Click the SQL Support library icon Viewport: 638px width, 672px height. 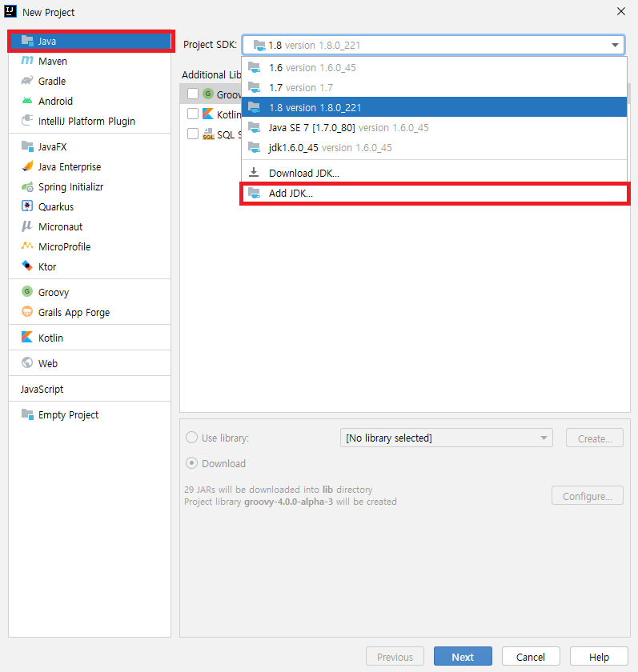click(x=208, y=134)
